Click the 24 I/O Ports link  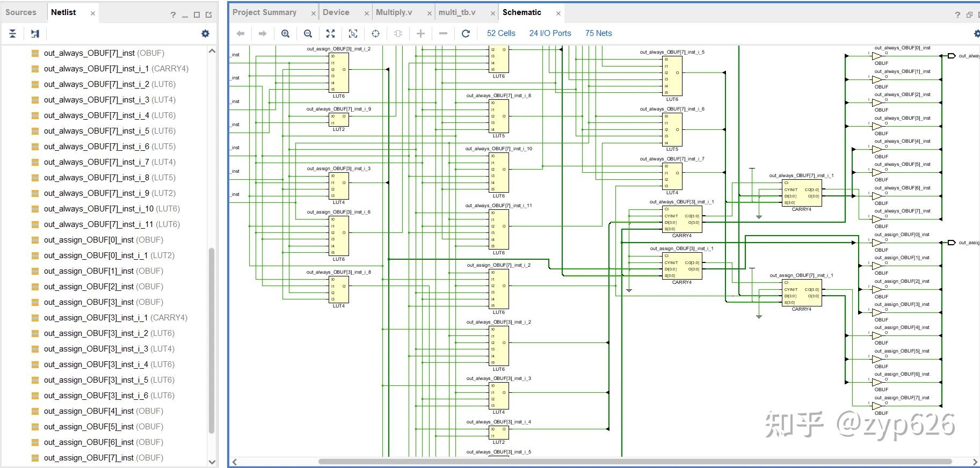[550, 33]
